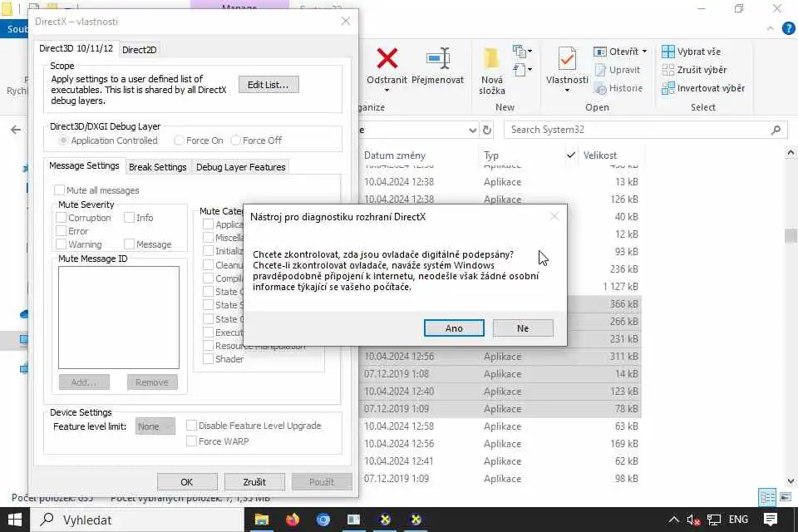
Task: Click ENG language indicator in taskbar
Action: (x=738, y=520)
